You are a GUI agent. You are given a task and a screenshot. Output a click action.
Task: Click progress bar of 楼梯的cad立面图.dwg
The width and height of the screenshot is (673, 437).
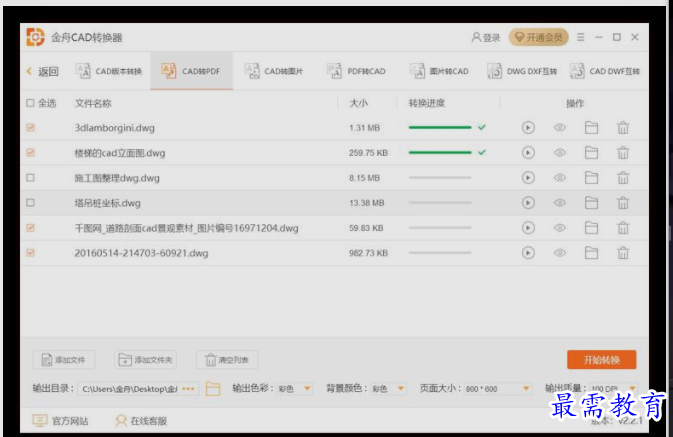(x=440, y=152)
